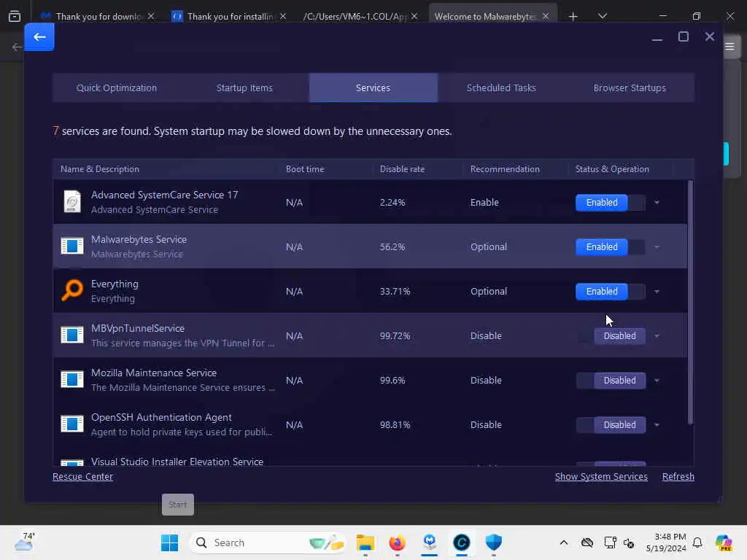747x560 pixels.
Task: Toggle MBVpnTunnelService Disabled switch
Action: click(x=611, y=335)
